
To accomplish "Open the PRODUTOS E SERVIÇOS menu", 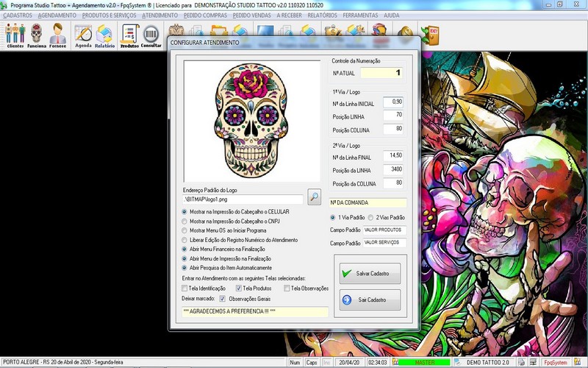I will click(109, 15).
